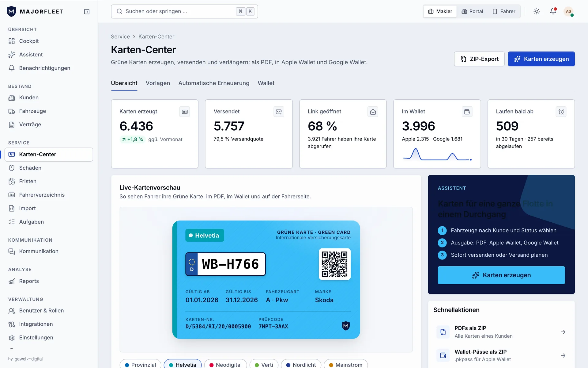Click the Helvetia badge on the card
This screenshot has width=588, height=368.
click(205, 236)
